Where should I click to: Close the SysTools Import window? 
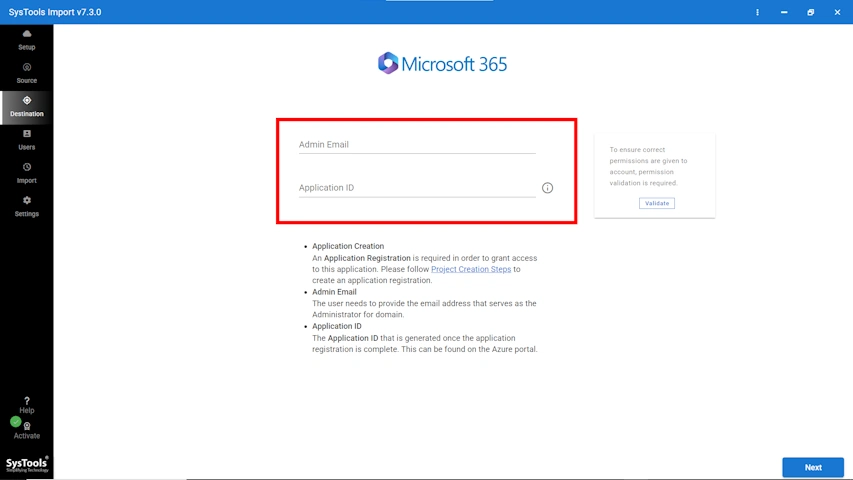[x=837, y=12]
